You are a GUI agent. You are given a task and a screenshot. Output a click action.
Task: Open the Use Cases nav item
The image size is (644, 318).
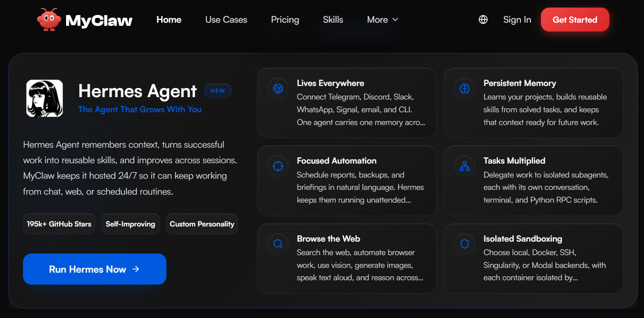226,20
